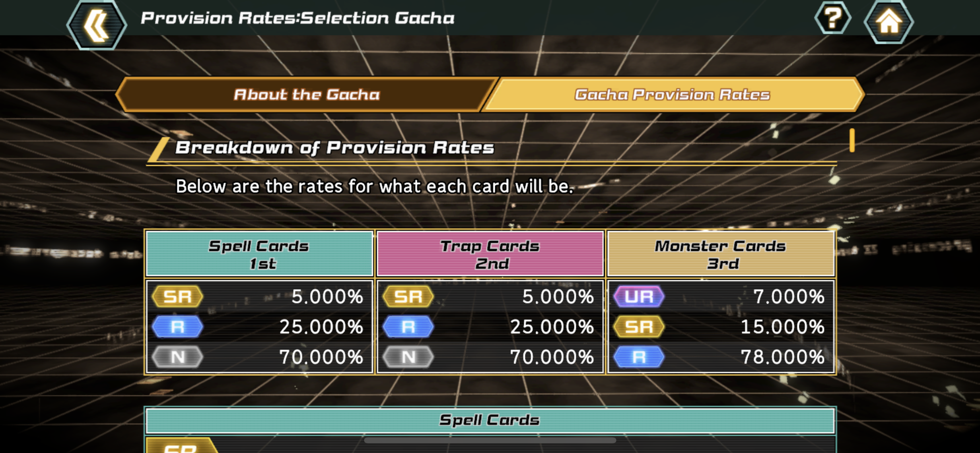The width and height of the screenshot is (980, 453).
Task: Click the R badge under Trap Cards 2nd
Action: point(408,327)
